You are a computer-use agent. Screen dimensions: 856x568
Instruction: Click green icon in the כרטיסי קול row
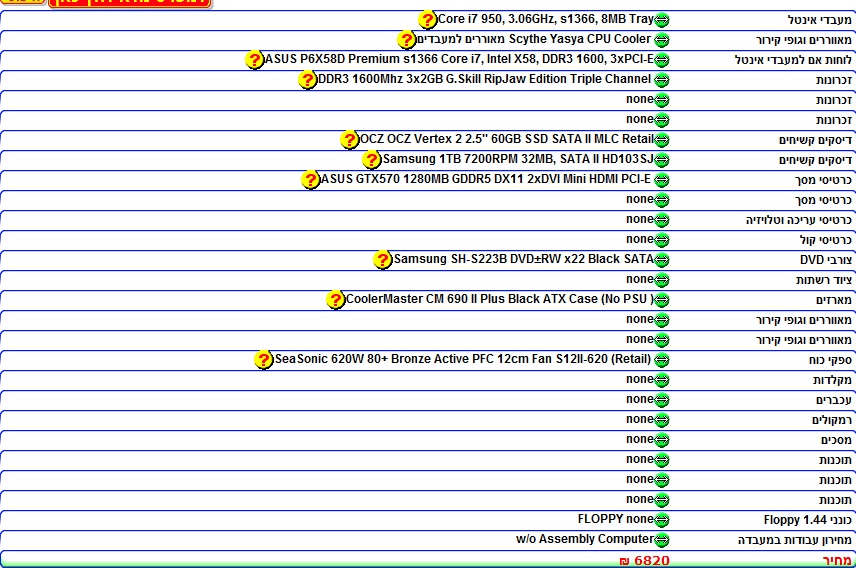point(662,240)
